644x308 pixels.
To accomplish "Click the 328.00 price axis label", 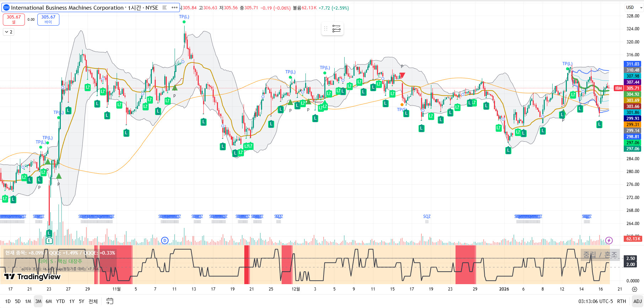I will click(633, 16).
